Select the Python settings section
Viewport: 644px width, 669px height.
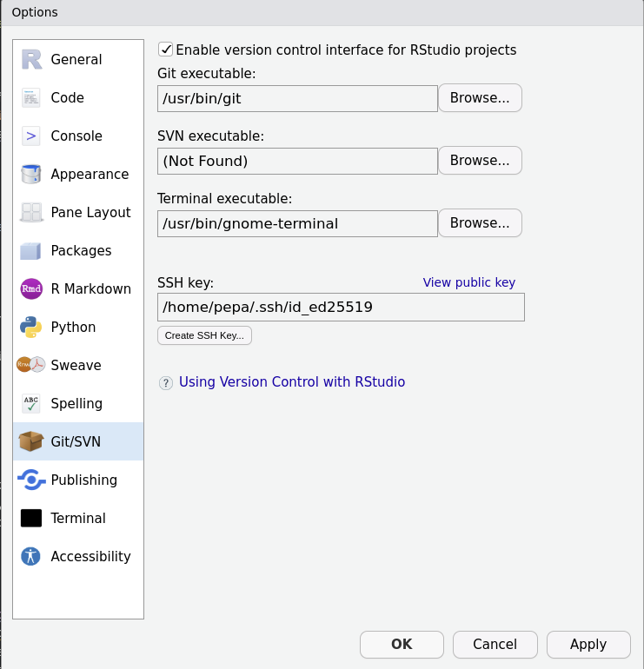(x=78, y=328)
